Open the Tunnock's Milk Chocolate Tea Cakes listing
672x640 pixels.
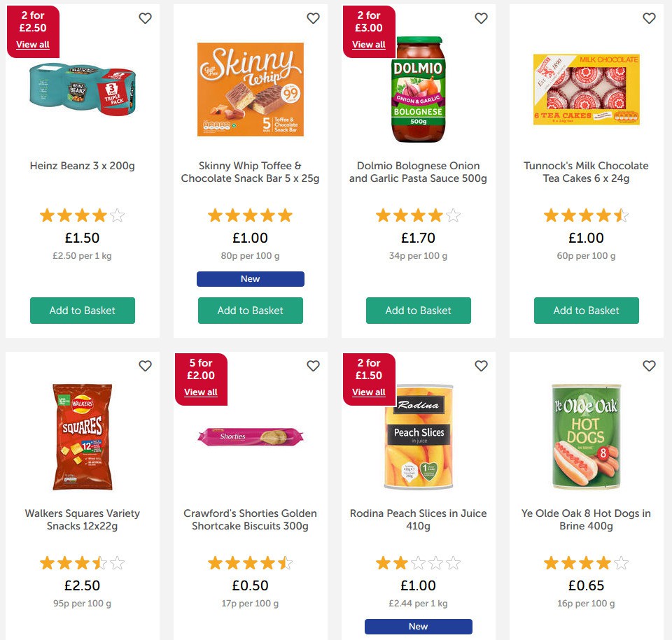coord(586,172)
